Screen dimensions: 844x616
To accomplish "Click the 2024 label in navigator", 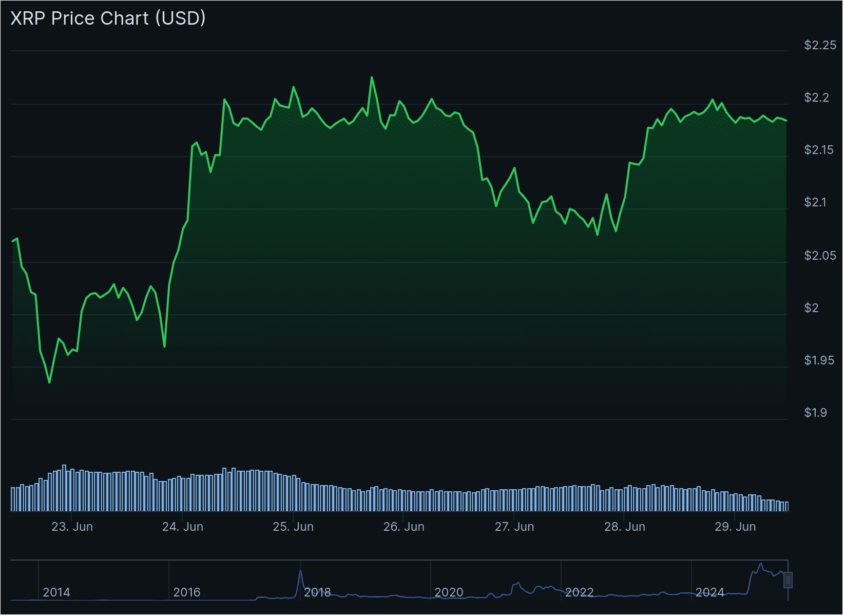I will (x=709, y=592).
